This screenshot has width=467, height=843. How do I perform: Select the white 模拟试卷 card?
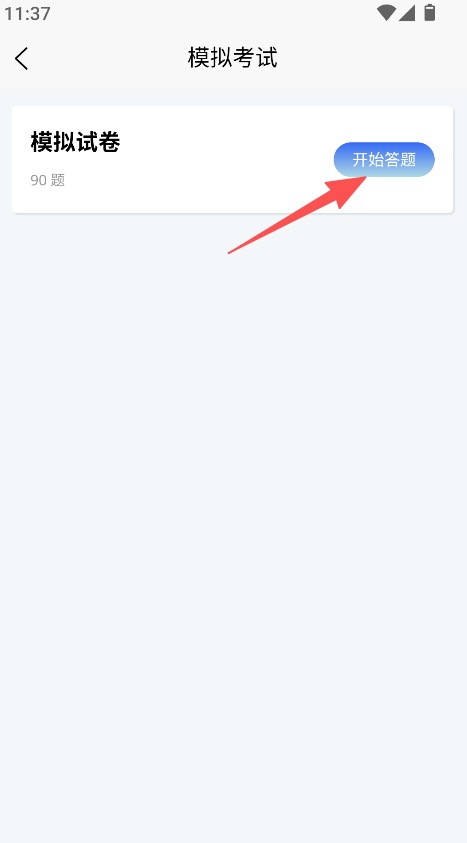click(x=232, y=159)
